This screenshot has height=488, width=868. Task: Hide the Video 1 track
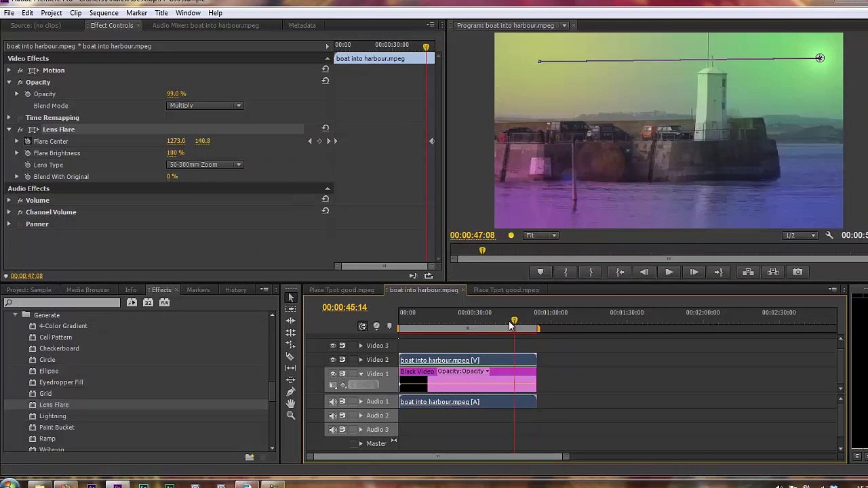coord(333,374)
